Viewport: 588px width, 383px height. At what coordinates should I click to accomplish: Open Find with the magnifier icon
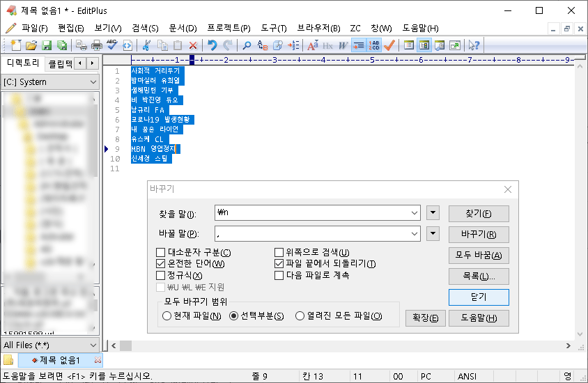(x=247, y=45)
